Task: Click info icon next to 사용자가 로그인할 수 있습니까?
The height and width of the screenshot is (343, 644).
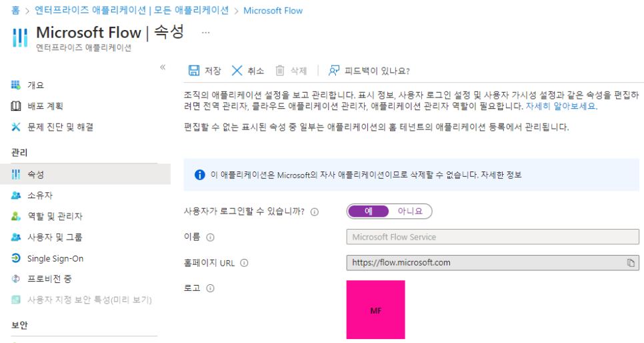Action: [x=315, y=212]
